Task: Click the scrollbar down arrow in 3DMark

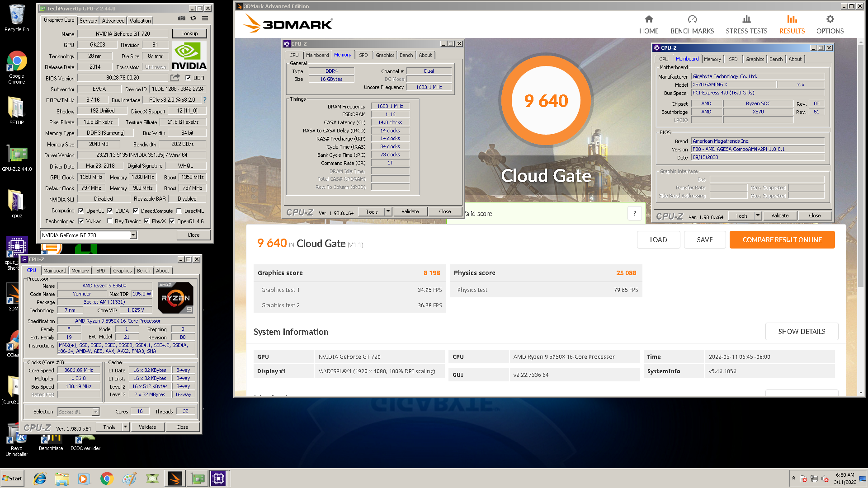Action: click(861, 393)
